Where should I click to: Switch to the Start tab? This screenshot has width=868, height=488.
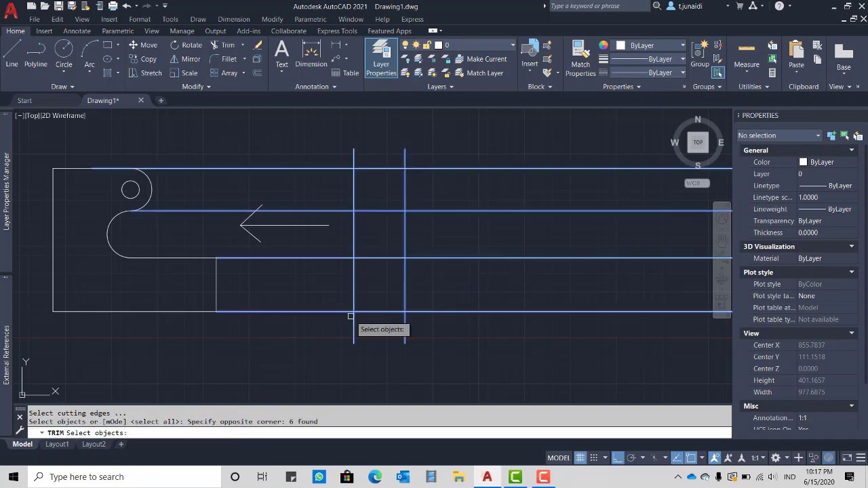pos(24,100)
